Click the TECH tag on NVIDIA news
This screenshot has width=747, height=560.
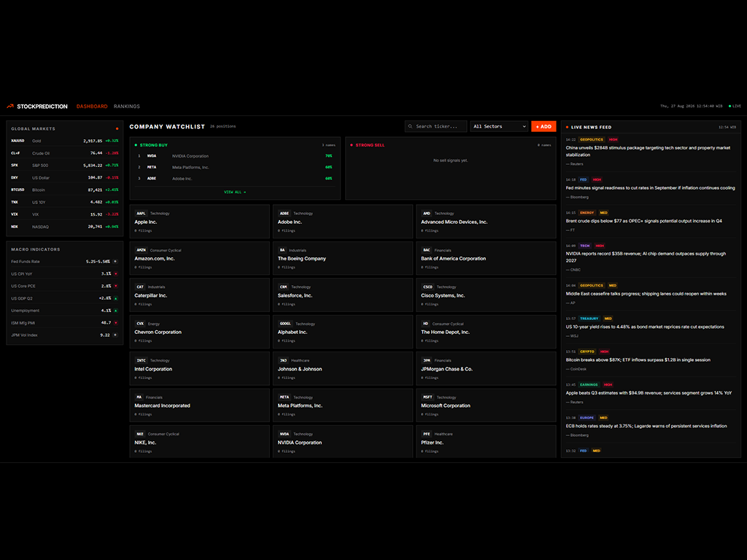[x=585, y=246]
